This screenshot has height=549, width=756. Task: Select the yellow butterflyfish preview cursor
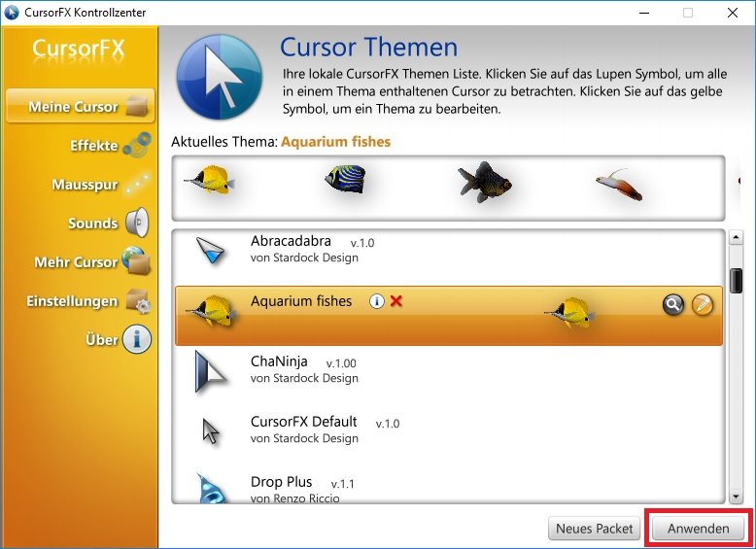coord(210,180)
